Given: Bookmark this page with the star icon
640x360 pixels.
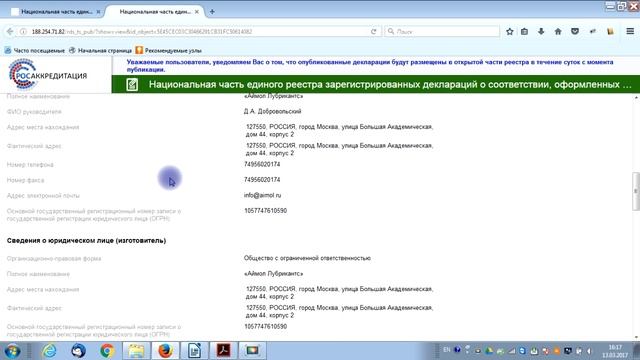Looking at the screenshot, I should tap(509, 31).
